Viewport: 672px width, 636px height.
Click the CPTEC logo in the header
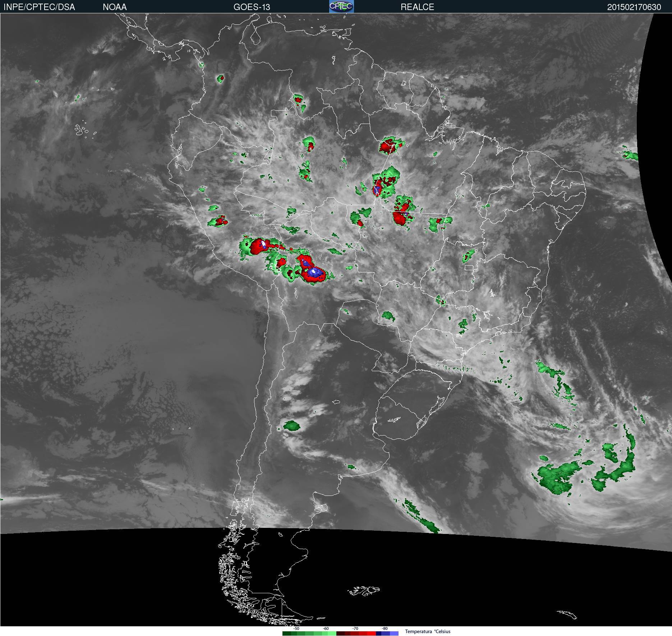tap(341, 6)
